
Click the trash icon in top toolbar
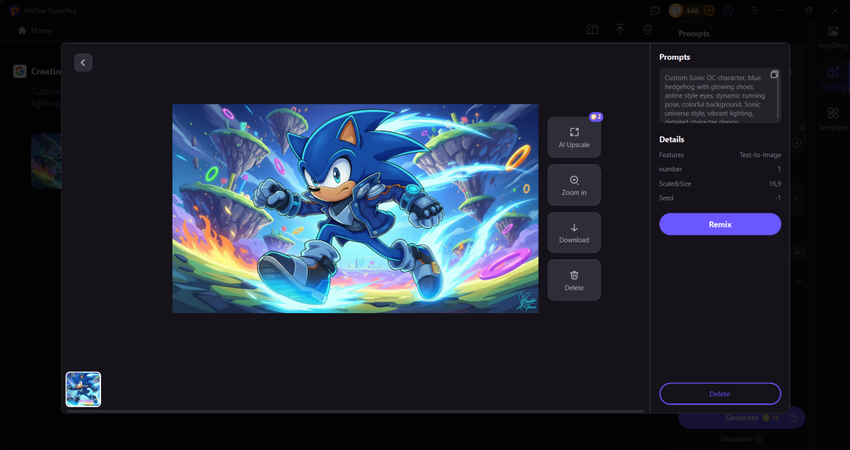click(647, 30)
